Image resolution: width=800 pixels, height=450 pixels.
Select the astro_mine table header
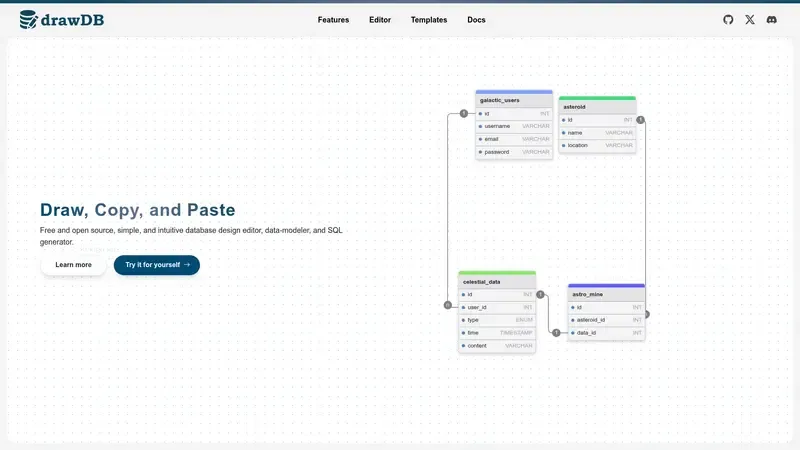607,294
